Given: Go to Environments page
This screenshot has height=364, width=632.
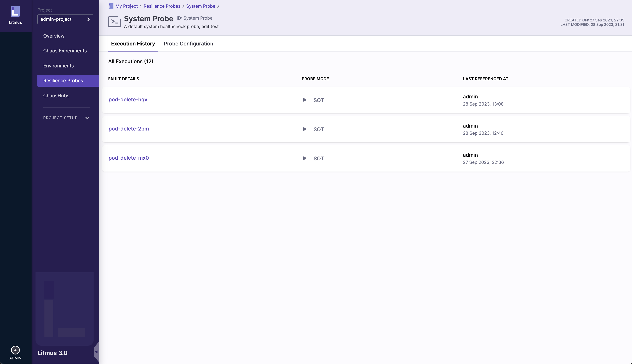Looking at the screenshot, I should coord(58,66).
